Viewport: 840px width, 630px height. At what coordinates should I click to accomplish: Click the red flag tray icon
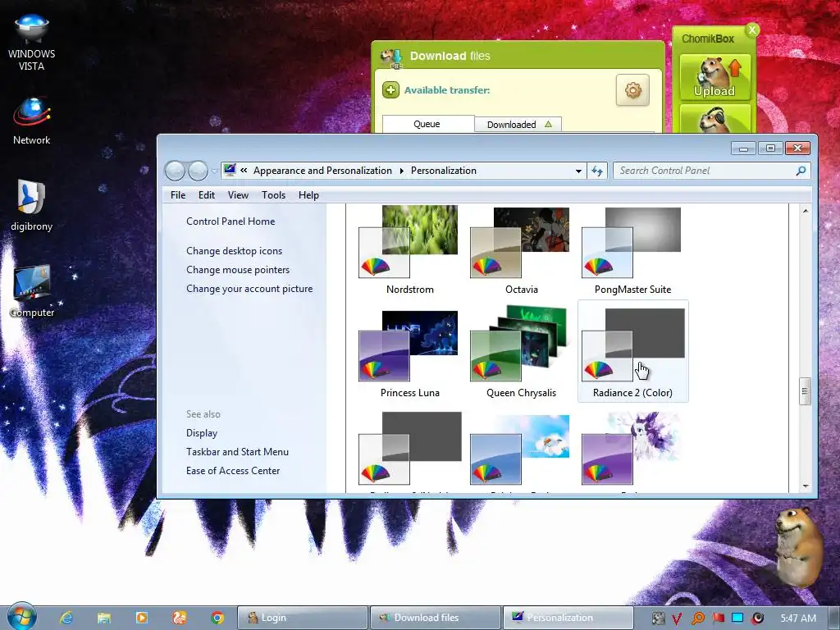click(x=719, y=619)
